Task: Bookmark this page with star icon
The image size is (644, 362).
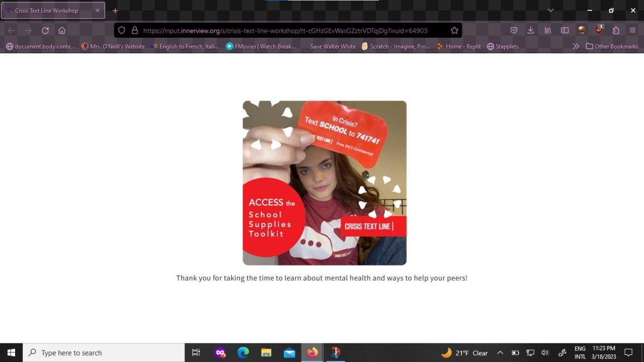Action: coord(454,30)
